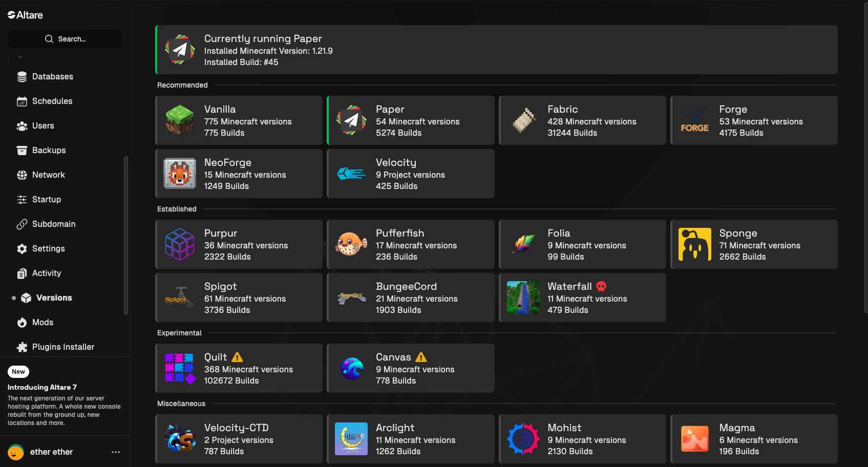This screenshot has width=868, height=467.
Task: Click the sidebar scrollbar
Action: 126,236
